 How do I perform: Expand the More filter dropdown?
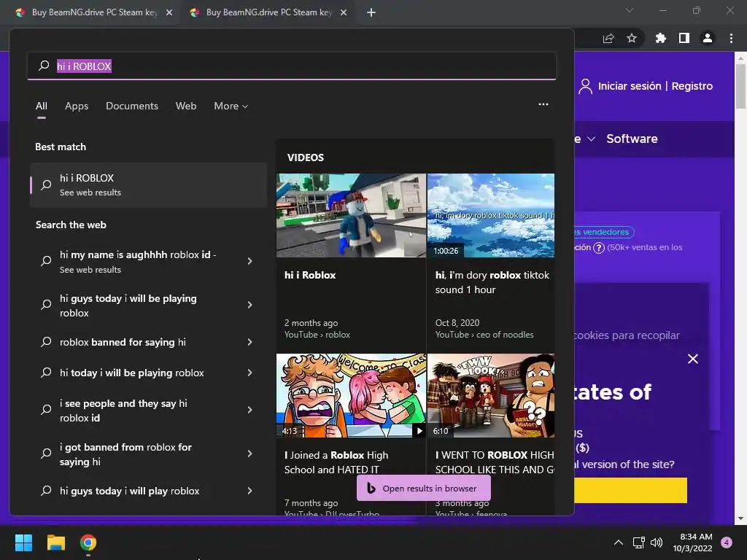(x=231, y=106)
